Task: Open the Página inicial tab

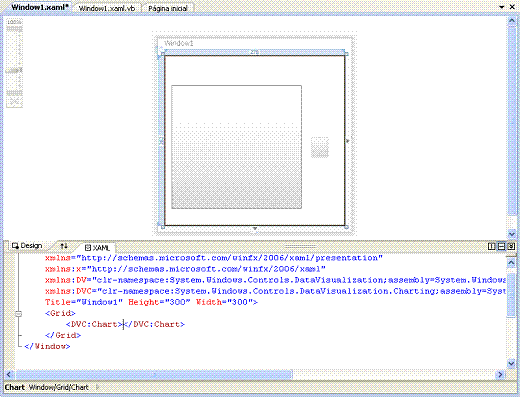Action: pos(168,8)
